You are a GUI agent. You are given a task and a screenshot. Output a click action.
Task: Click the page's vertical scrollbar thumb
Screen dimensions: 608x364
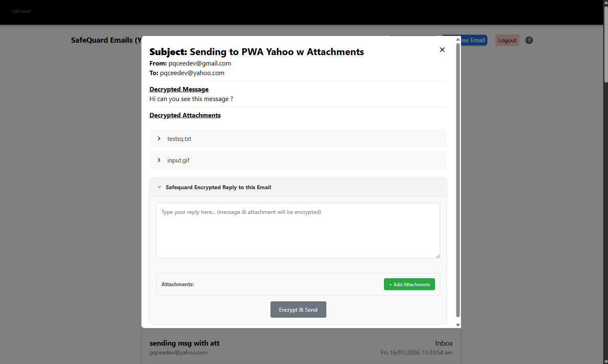tap(606, 44)
